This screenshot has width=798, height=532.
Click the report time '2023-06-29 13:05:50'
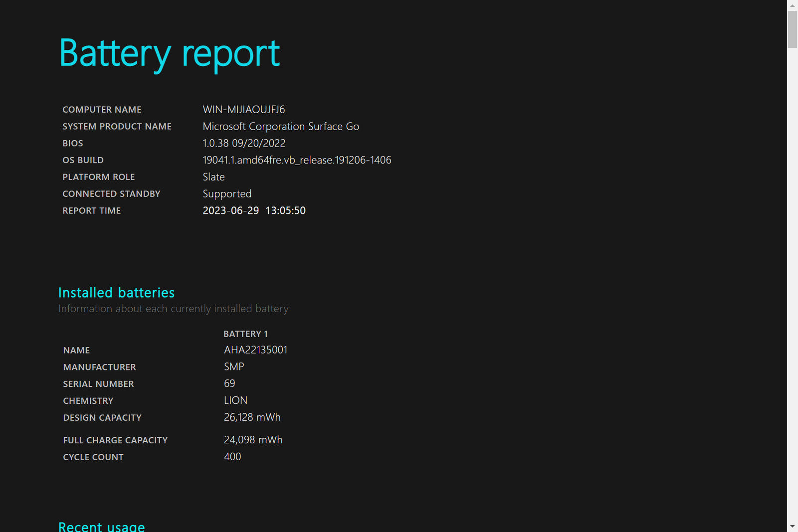pyautogui.click(x=254, y=211)
